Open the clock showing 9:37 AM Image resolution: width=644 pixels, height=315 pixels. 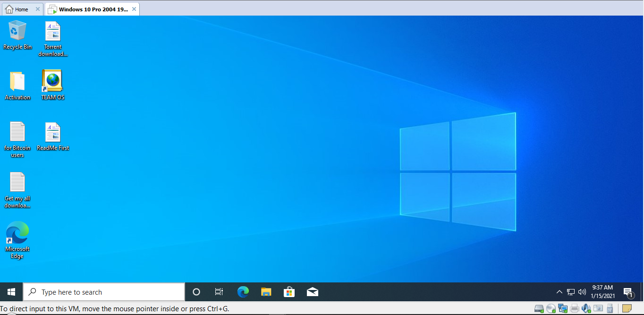coord(602,292)
